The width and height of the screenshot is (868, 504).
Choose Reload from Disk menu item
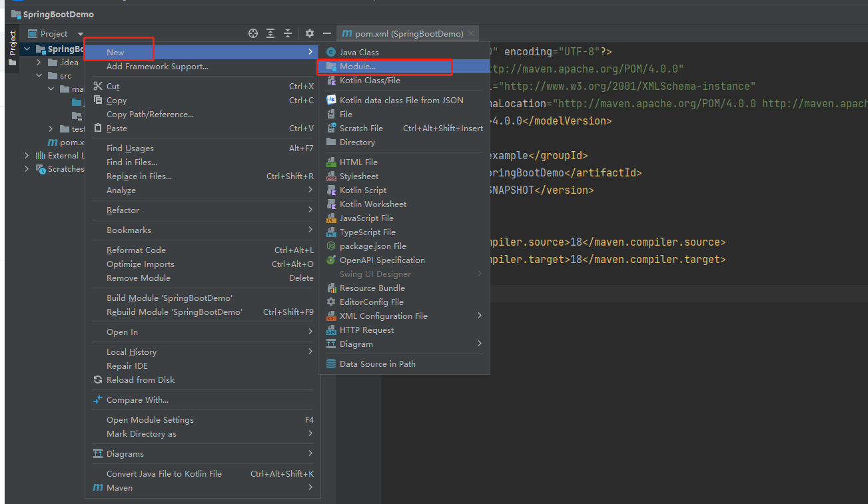(x=141, y=380)
